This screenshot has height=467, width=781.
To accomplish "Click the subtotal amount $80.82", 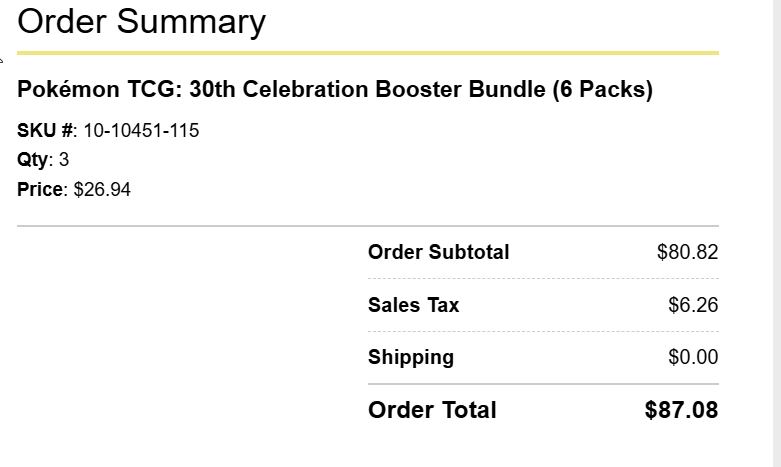I will [x=687, y=252].
